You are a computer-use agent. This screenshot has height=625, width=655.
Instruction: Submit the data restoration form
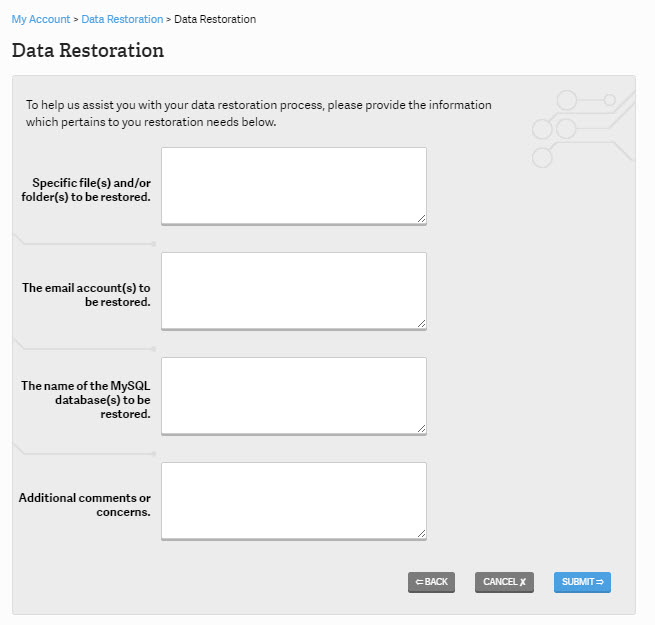[x=582, y=582]
